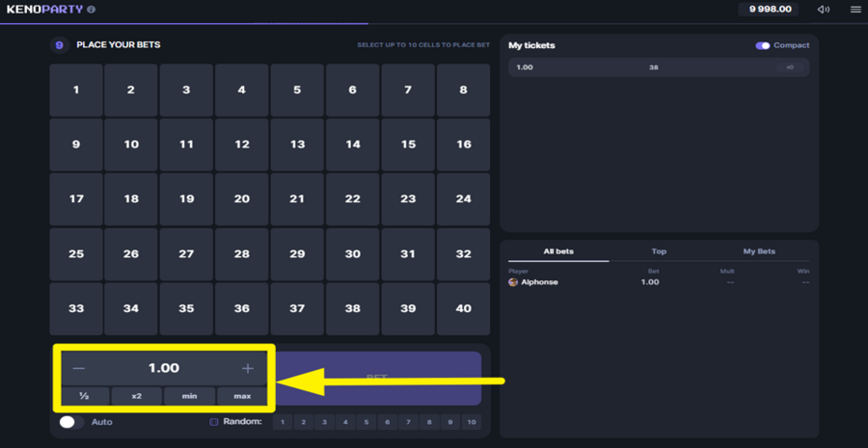Pick 6 random cells
This screenshot has height=448, width=868.
[388, 423]
